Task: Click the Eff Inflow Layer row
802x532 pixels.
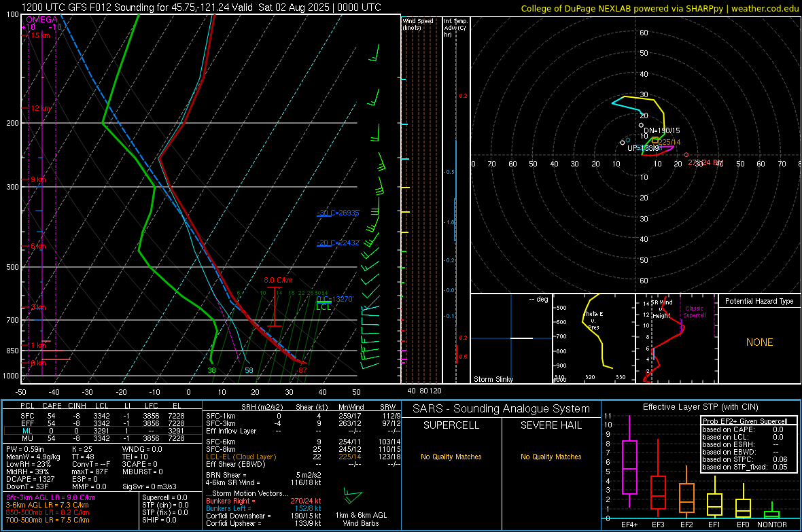Action: click(x=303, y=431)
